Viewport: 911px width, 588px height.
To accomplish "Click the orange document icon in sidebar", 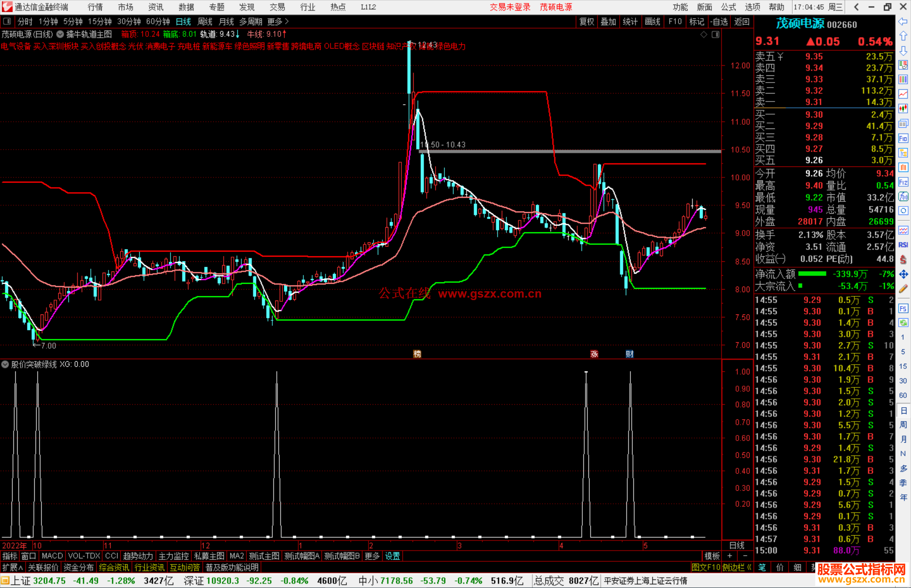I will pos(903,167).
